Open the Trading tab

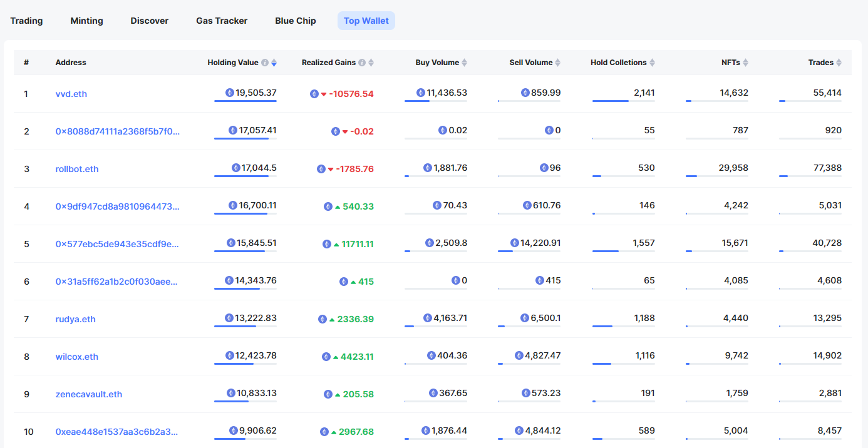26,21
